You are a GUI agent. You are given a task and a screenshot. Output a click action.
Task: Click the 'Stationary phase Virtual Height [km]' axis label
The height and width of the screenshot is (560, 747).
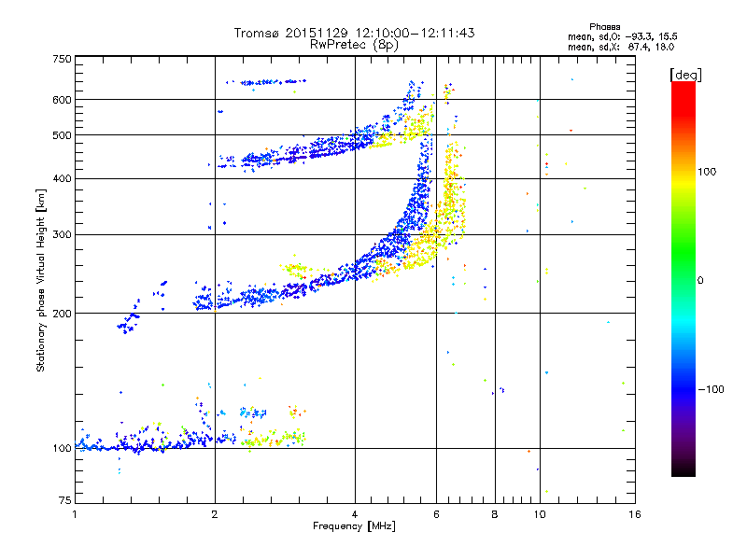(40, 281)
